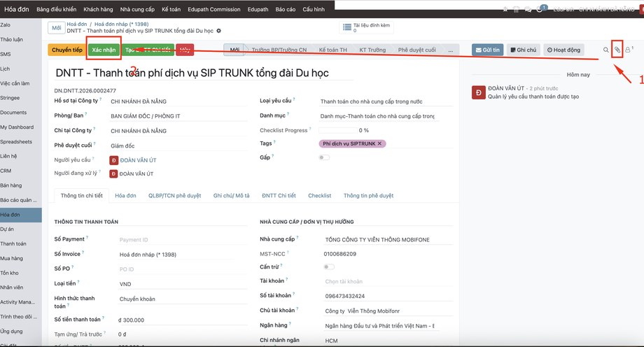The width and height of the screenshot is (644, 347).
Task: Click the Chuyển tiếp button
Action: (x=67, y=50)
